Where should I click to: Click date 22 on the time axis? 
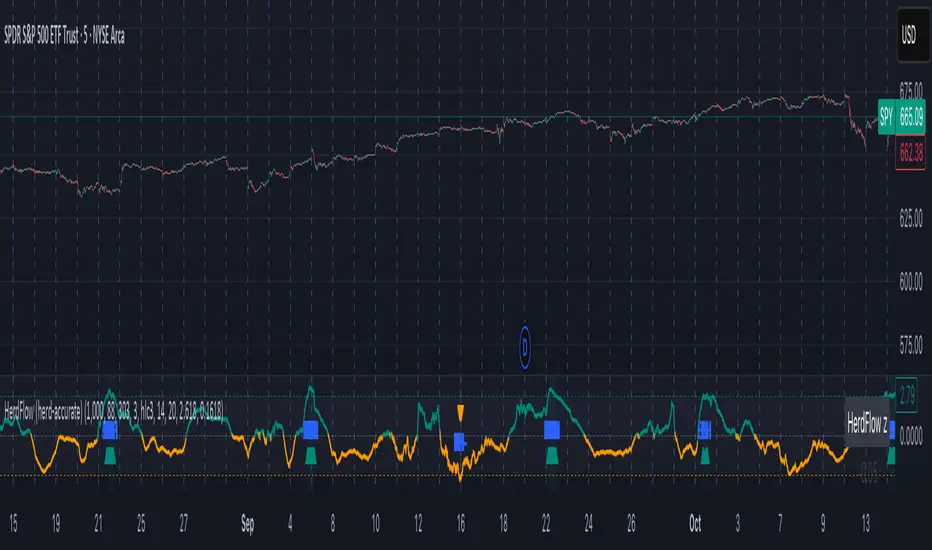click(x=546, y=524)
